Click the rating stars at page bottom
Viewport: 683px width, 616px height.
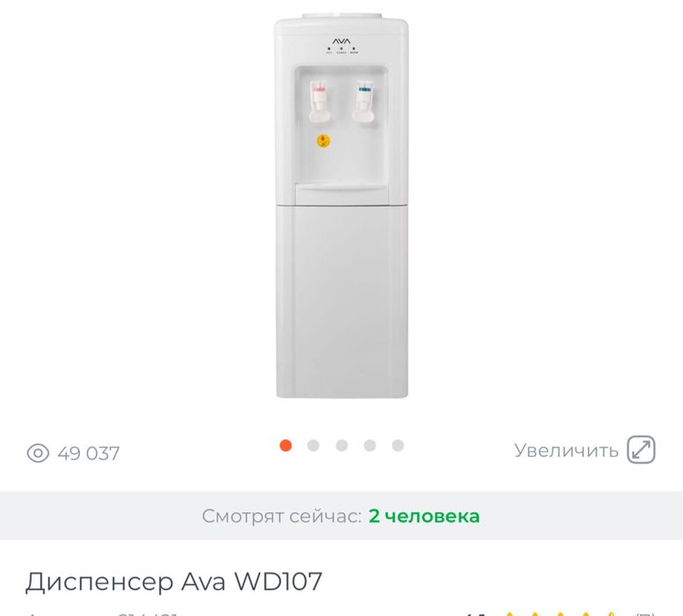point(562,613)
